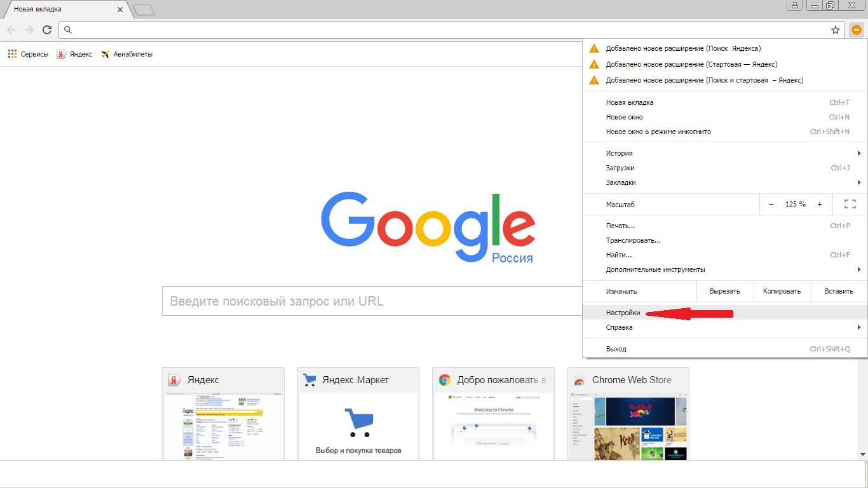The height and width of the screenshot is (488, 868).
Task: Click the user profile icon in title bar
Action: [794, 6]
